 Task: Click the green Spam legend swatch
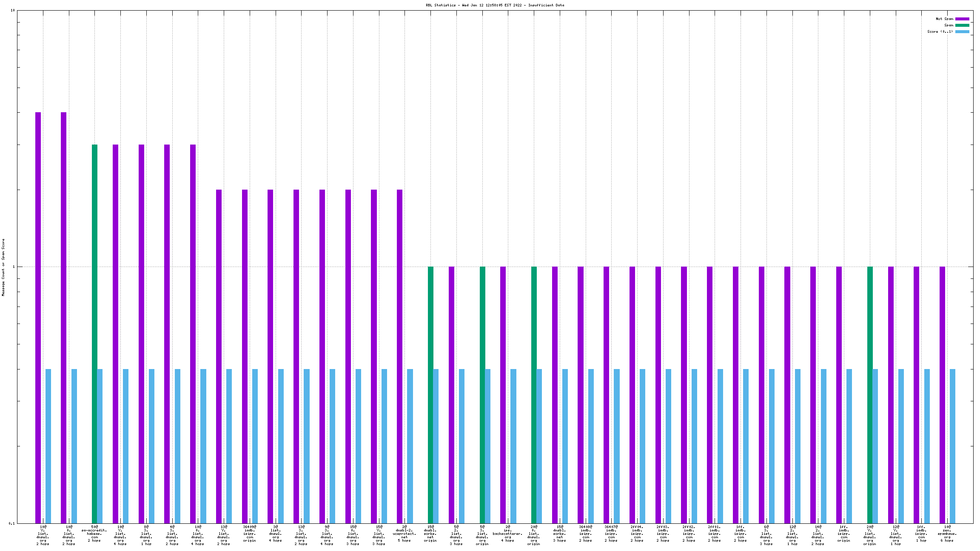click(962, 25)
